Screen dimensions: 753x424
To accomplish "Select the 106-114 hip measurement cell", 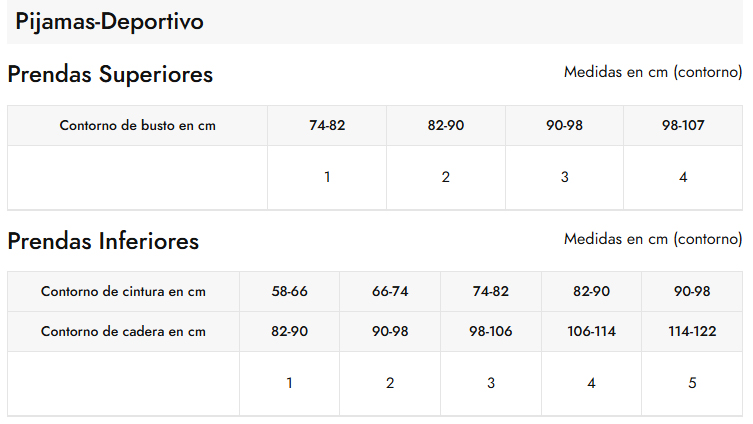I will click(591, 332).
